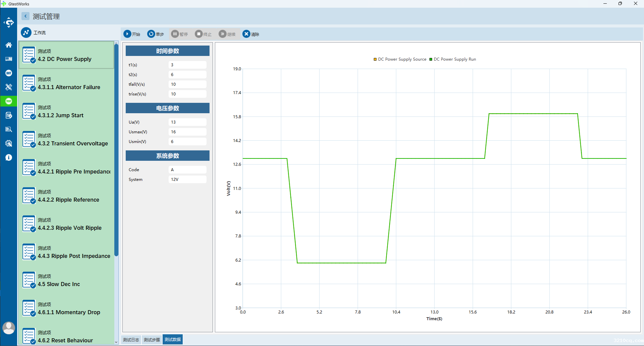Open the Home page from sidebar
The image size is (644, 346).
(9, 45)
